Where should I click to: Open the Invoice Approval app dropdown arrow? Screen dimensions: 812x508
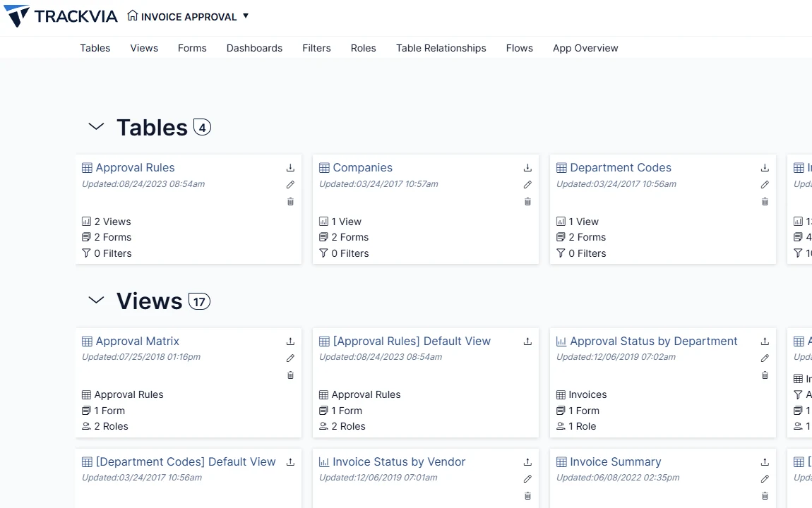coord(246,16)
